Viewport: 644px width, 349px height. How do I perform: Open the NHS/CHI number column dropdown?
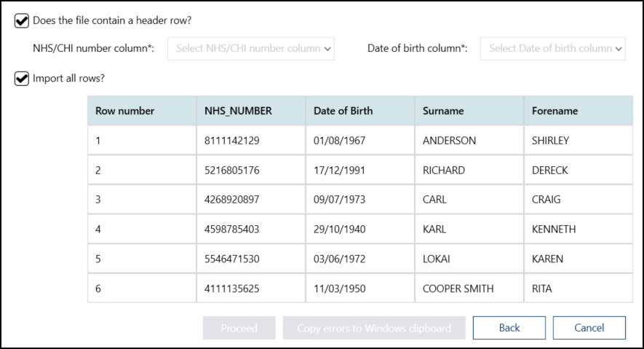pos(251,49)
